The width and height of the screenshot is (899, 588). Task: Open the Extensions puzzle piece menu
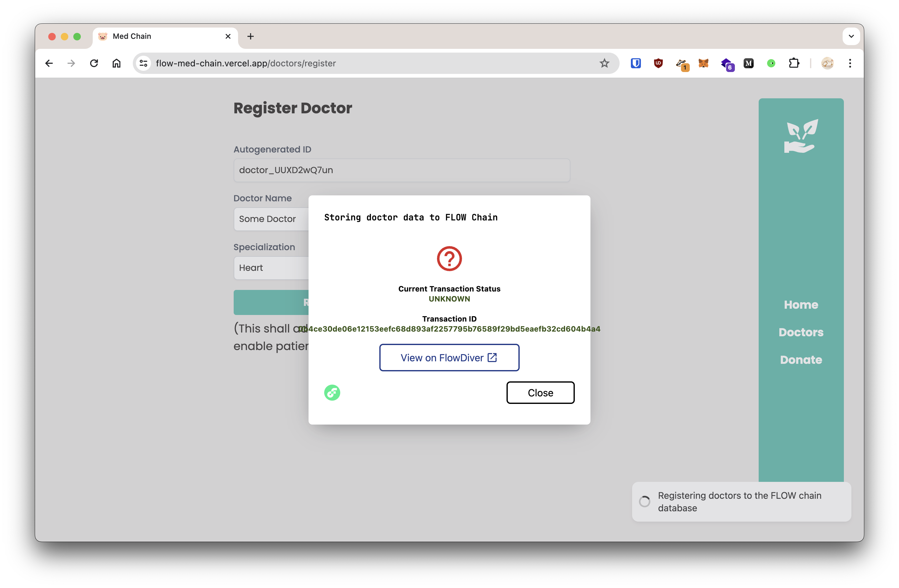[794, 64]
